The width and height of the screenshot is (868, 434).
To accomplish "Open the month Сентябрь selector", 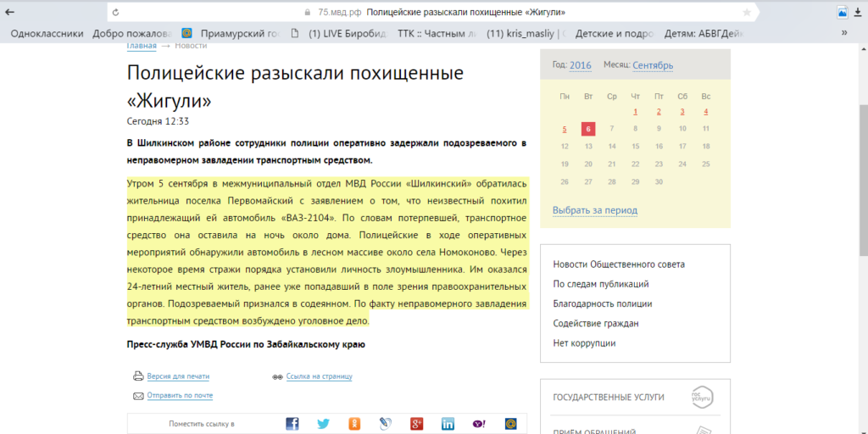I will pyautogui.click(x=653, y=65).
